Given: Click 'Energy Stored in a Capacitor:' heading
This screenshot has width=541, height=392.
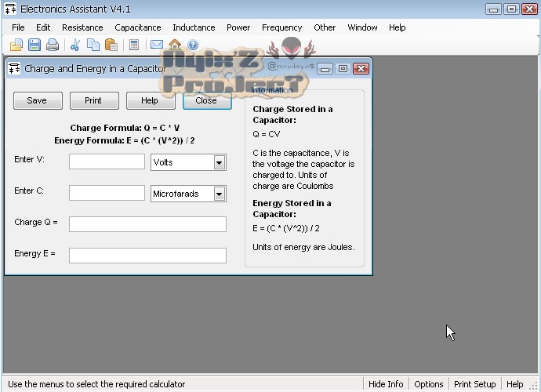Looking at the screenshot, I should click(292, 209).
